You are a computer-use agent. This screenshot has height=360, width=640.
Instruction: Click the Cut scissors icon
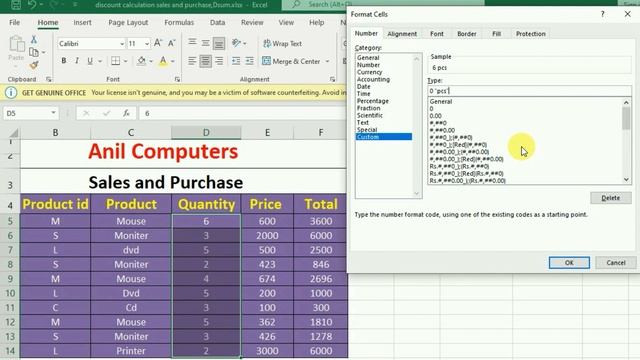click(34, 39)
